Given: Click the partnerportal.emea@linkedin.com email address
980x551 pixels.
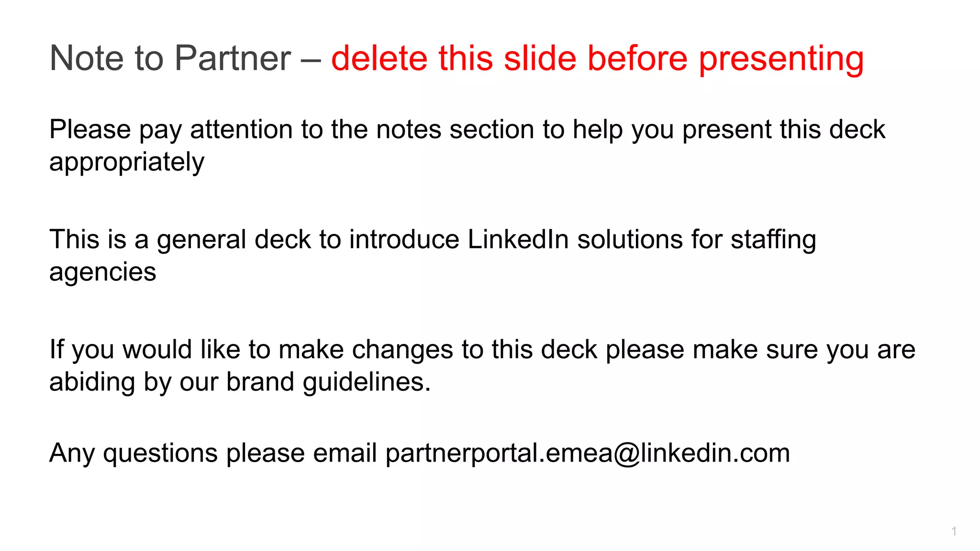Looking at the screenshot, I should (587, 452).
